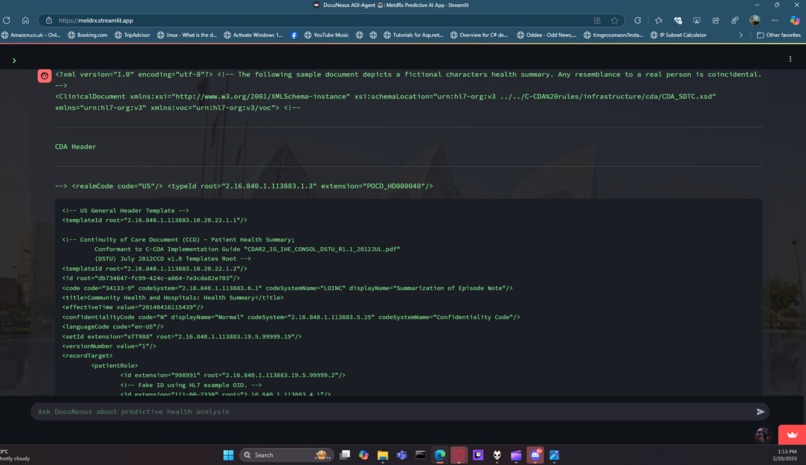
Task: Open the fox-mask icon app on taskbar
Action: [497, 455]
